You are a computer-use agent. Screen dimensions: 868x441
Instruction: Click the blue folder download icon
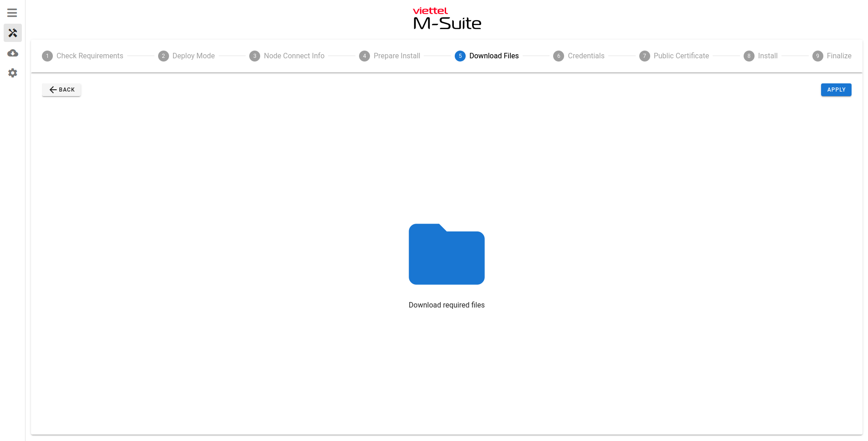click(x=447, y=254)
